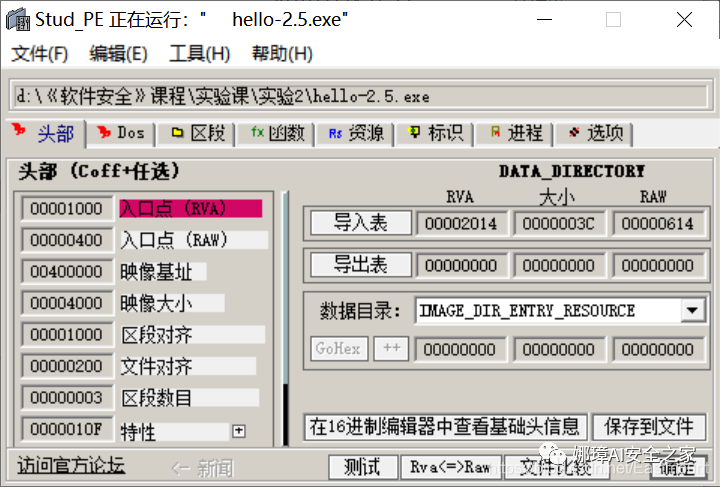The width and height of the screenshot is (720, 487).
Task: Click the 入口点 (RVA) value field 00001000
Action: (x=67, y=208)
